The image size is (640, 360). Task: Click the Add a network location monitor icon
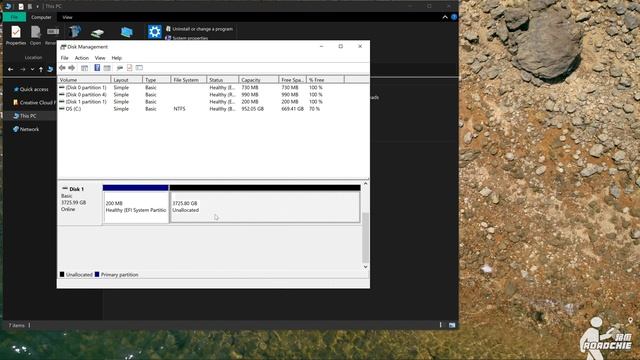coord(127,32)
